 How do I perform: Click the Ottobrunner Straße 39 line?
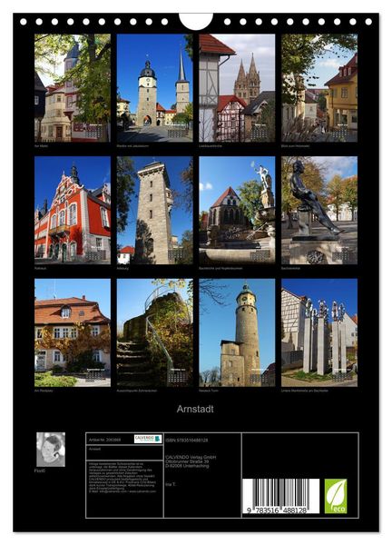point(187,461)
